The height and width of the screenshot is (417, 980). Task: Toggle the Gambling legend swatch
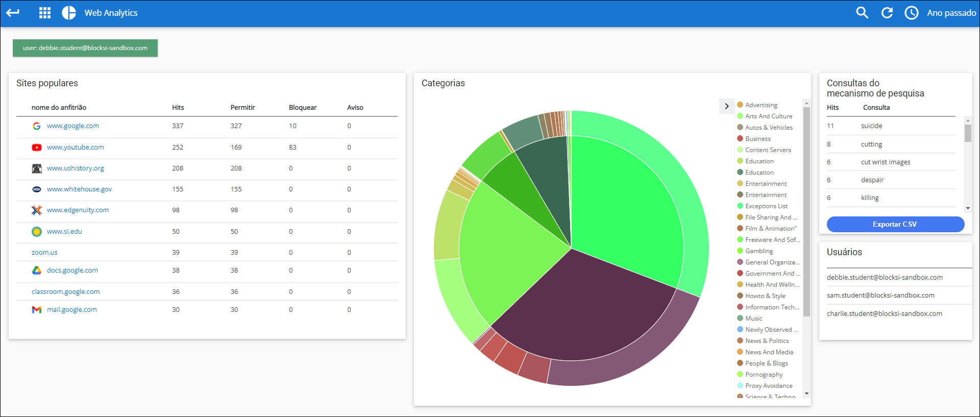(x=740, y=251)
